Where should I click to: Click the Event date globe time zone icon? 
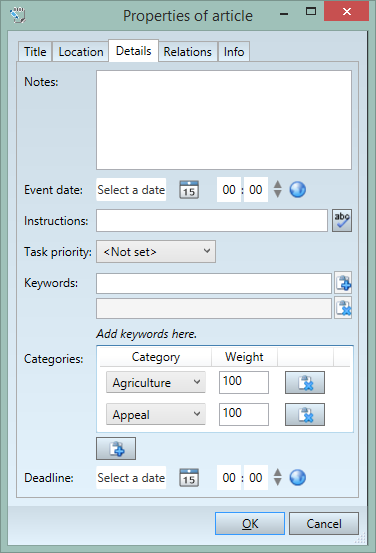[x=298, y=190]
